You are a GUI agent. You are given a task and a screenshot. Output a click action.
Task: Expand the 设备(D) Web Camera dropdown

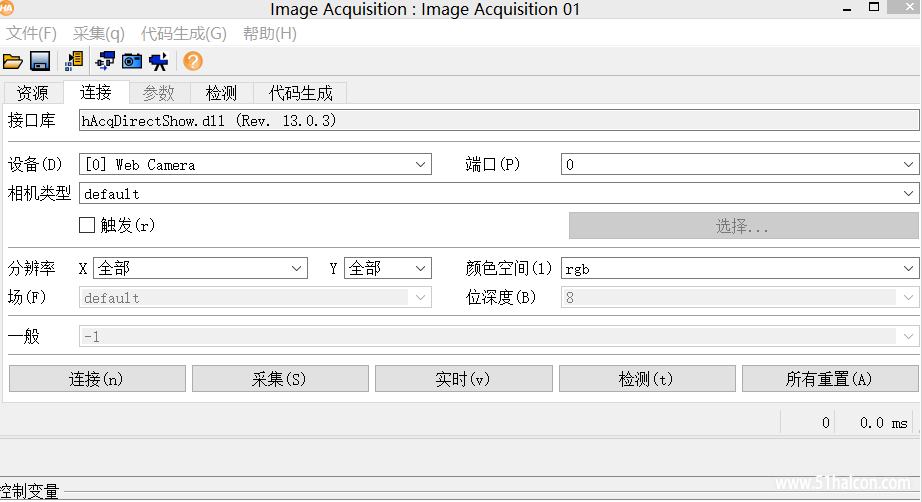tap(255, 165)
